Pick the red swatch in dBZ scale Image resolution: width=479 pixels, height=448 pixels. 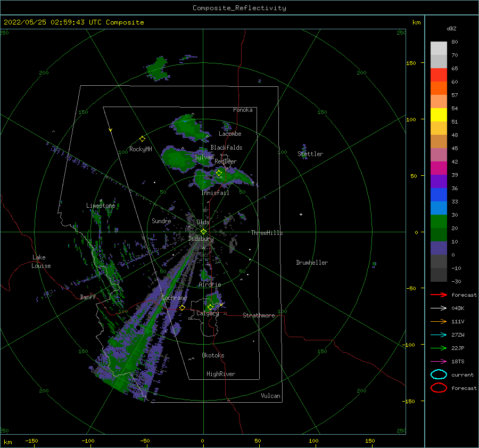pyautogui.click(x=439, y=75)
